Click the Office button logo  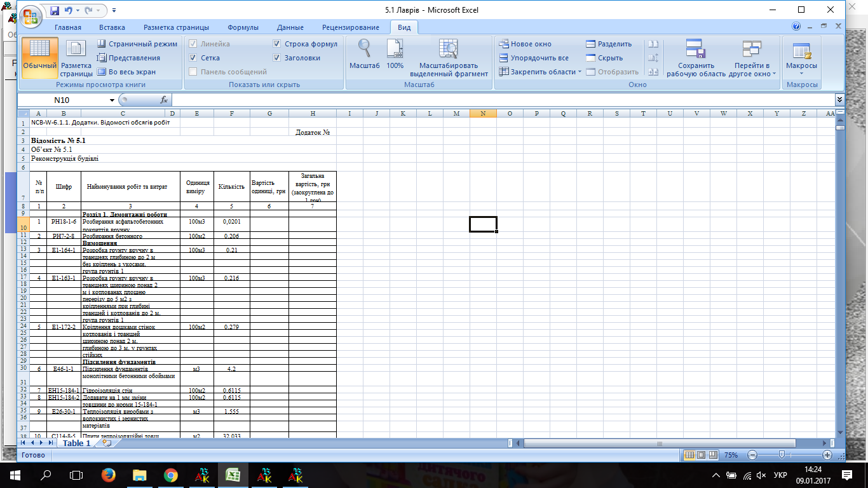tap(32, 17)
